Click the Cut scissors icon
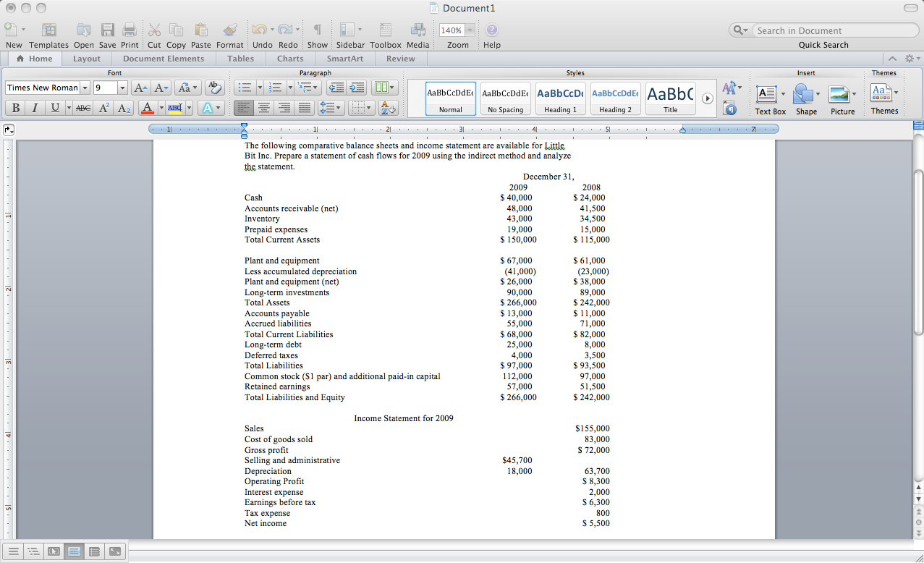The height and width of the screenshot is (563, 924). 154,30
